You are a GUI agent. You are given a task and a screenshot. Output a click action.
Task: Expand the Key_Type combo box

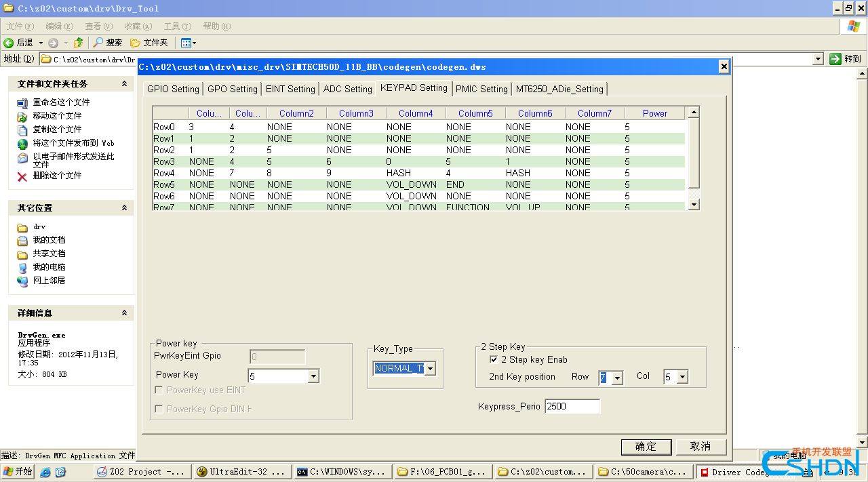coord(430,369)
